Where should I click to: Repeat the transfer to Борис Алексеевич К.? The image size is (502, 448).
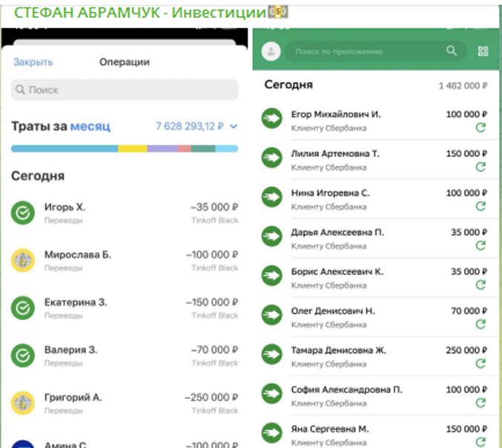click(x=480, y=285)
